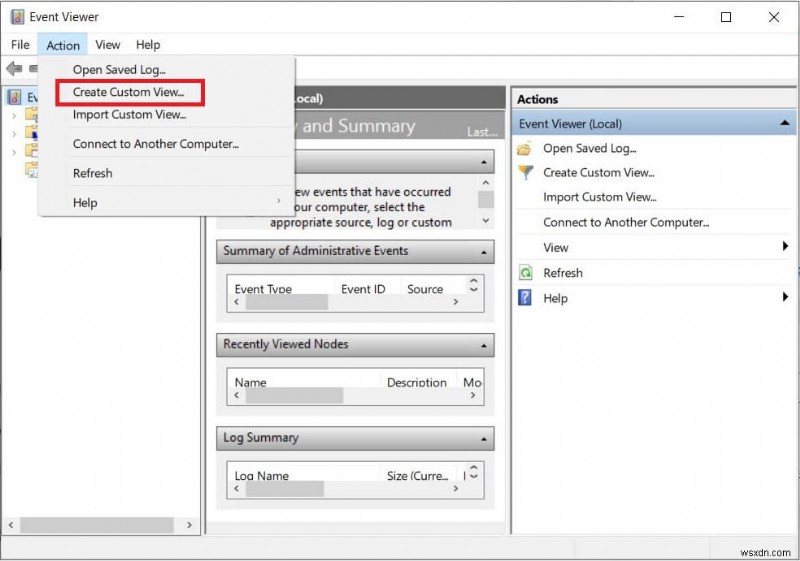This screenshot has width=800, height=561.
Task: Click Source column header
Action: point(425,289)
